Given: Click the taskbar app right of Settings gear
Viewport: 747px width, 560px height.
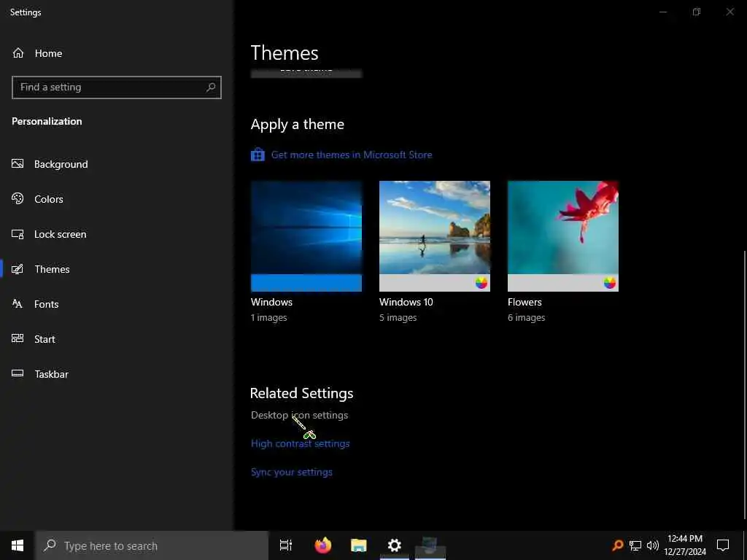Looking at the screenshot, I should coord(430,545).
